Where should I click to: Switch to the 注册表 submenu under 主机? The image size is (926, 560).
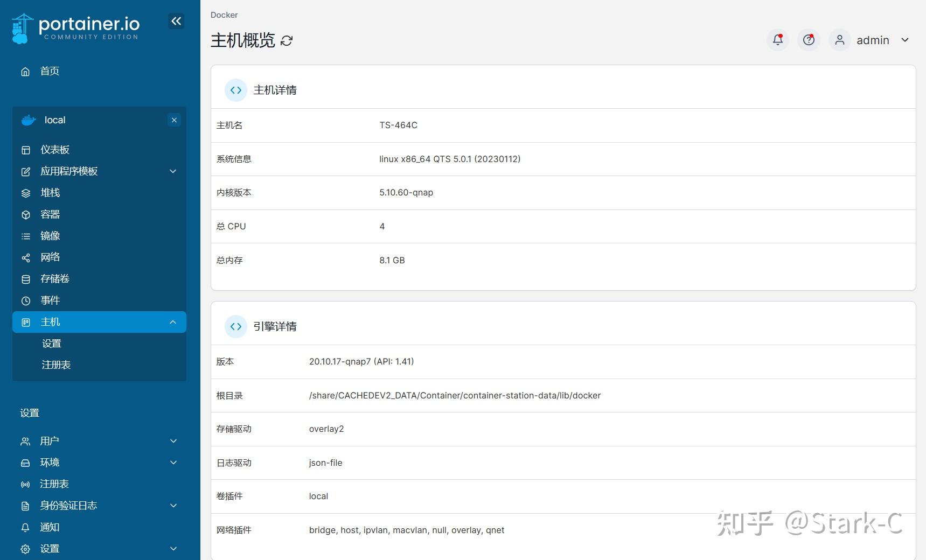tap(56, 365)
